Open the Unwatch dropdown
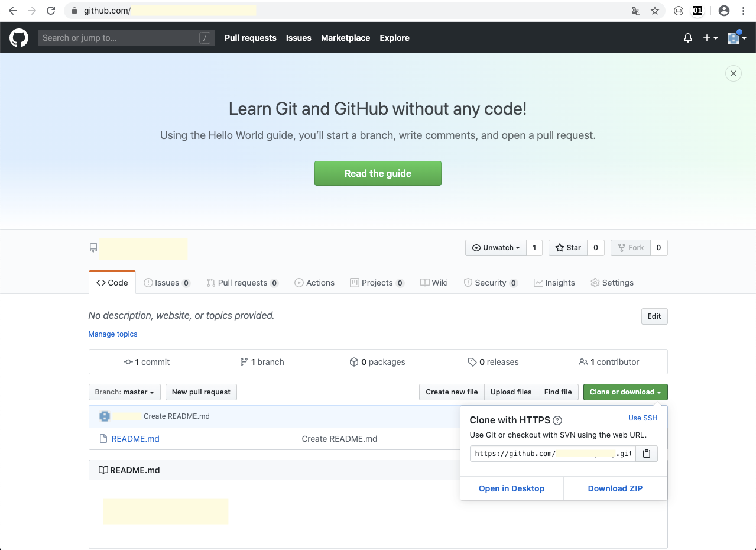Image resolution: width=756 pixels, height=550 pixels. click(495, 248)
